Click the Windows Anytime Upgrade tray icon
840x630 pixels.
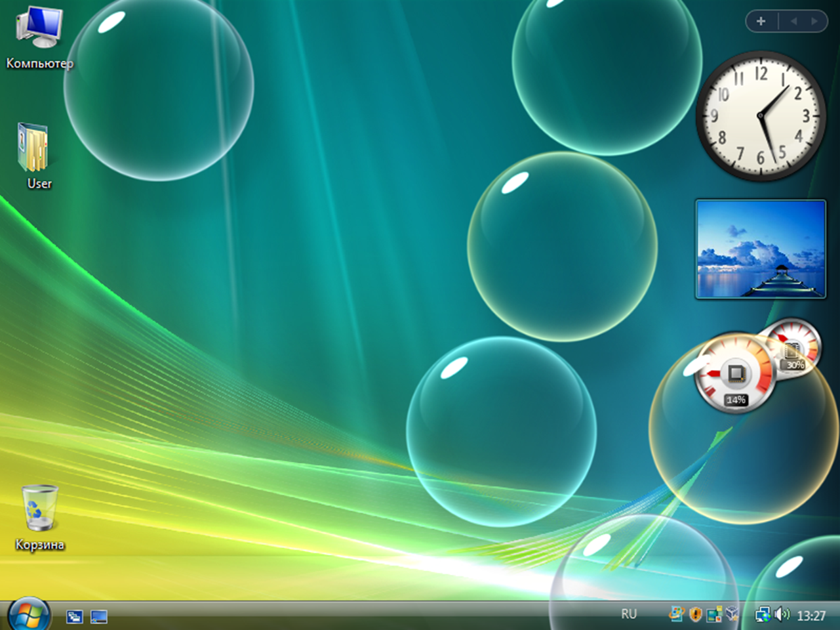click(676, 614)
